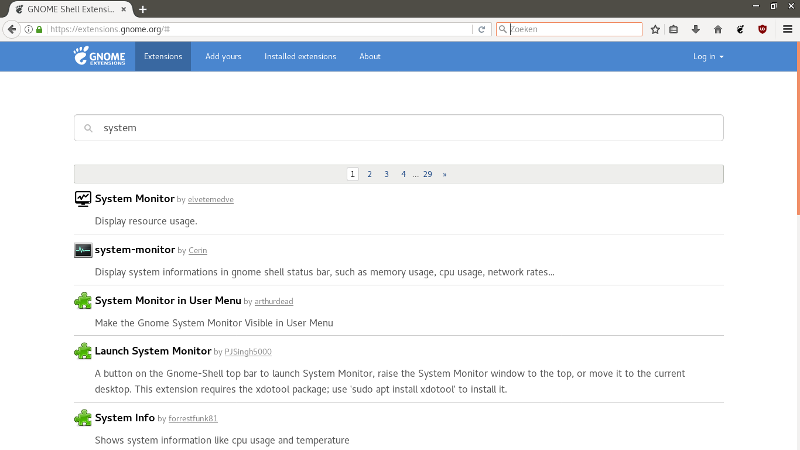Open system-monitor extension by Cerin
The height and width of the screenshot is (450, 800).
tap(135, 249)
